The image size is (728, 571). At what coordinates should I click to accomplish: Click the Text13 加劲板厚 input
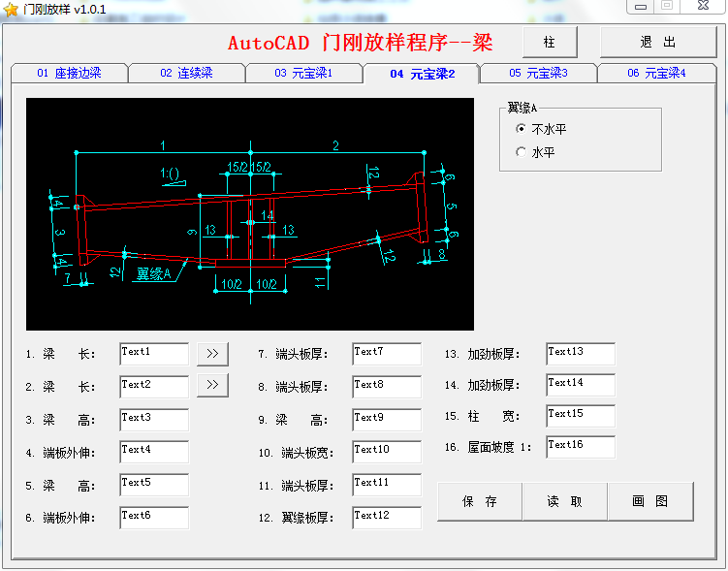click(x=581, y=354)
